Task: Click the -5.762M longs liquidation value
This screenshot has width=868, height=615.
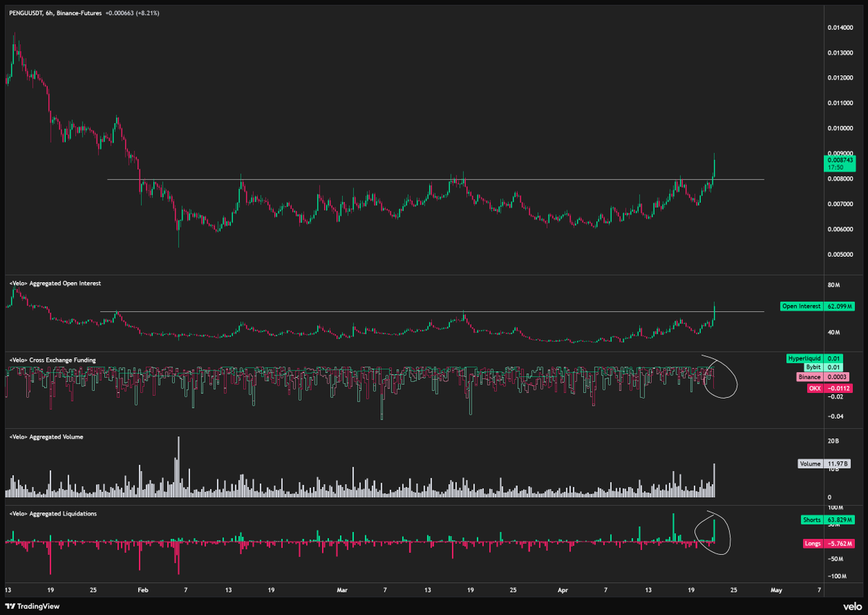Action: 839,543
